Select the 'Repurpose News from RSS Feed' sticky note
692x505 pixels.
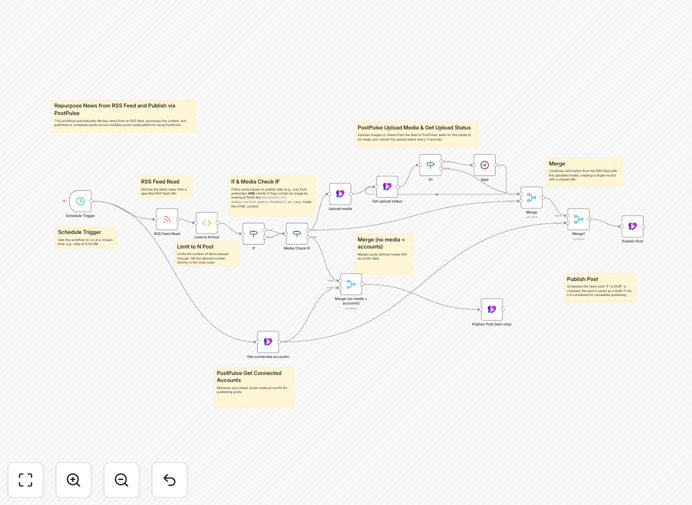pos(124,116)
